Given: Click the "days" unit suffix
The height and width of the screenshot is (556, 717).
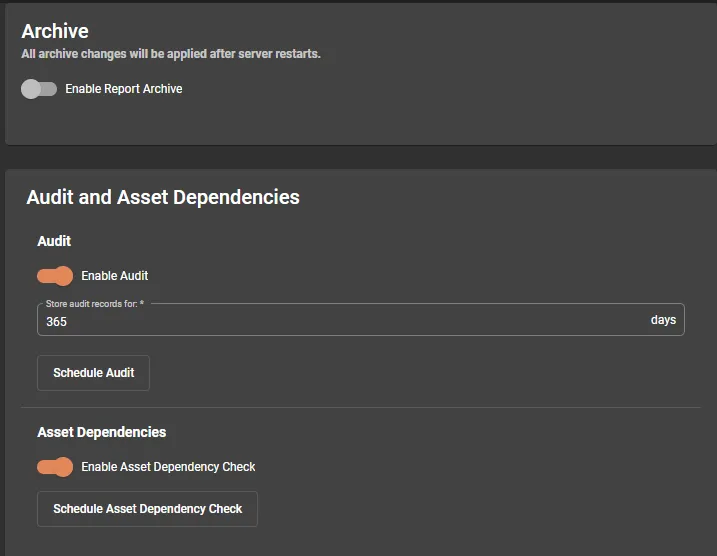Looking at the screenshot, I should 663,320.
